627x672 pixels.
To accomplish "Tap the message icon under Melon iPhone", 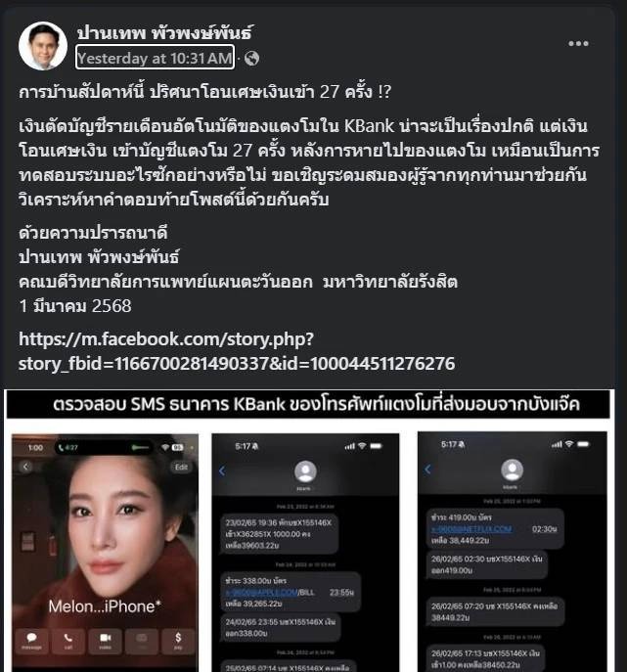I will tap(31, 641).
